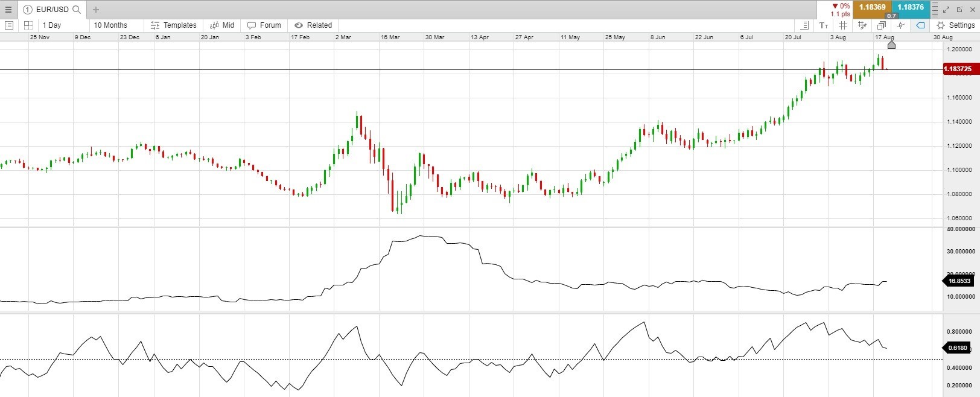Open the Templates menu
The width and height of the screenshot is (980, 397).
tap(173, 25)
